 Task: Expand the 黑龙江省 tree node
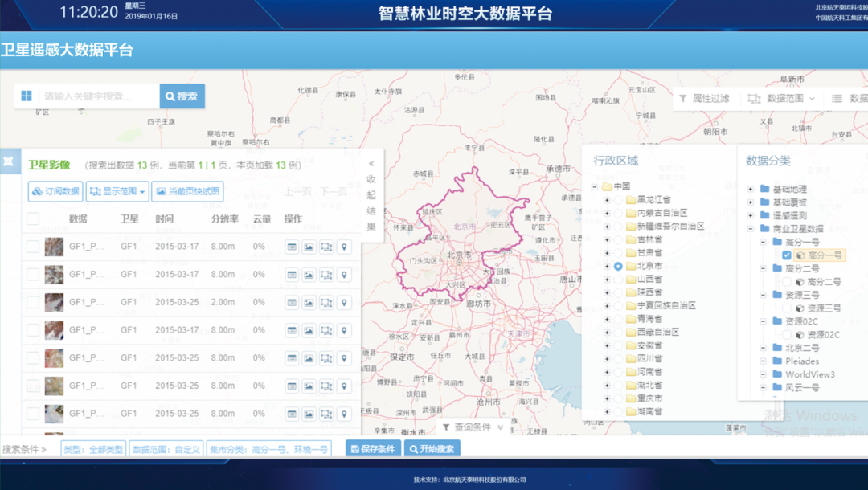click(607, 200)
